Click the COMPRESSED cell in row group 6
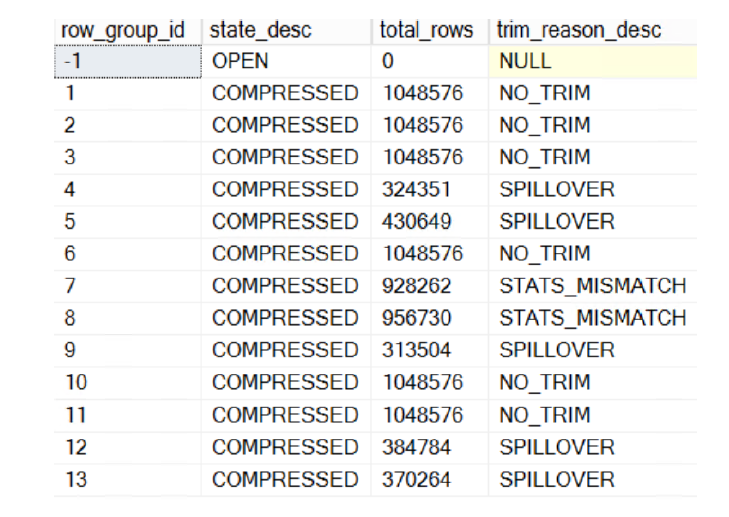This screenshot has width=729, height=517. [286, 254]
